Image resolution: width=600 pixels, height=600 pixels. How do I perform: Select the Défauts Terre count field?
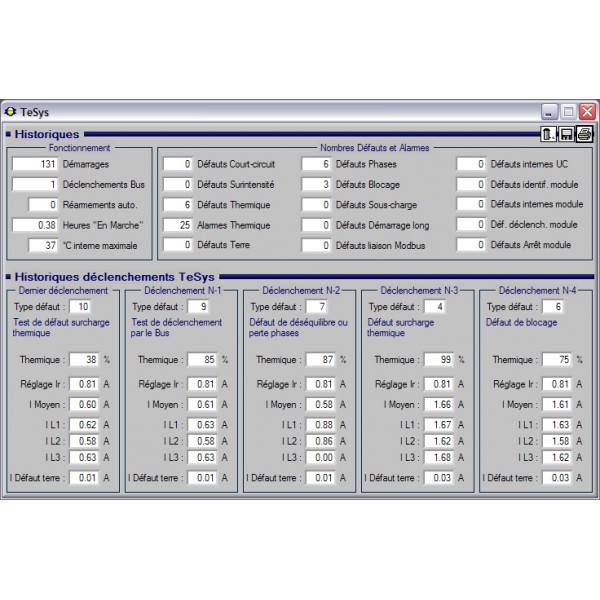(x=177, y=245)
